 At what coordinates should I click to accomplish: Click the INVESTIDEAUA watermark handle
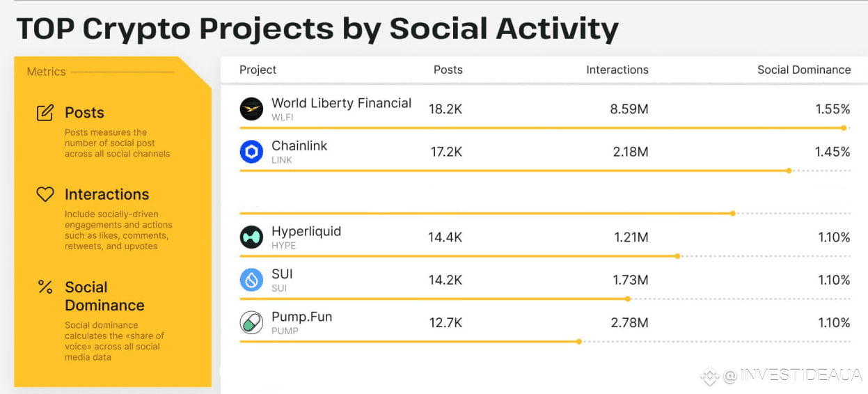click(793, 376)
